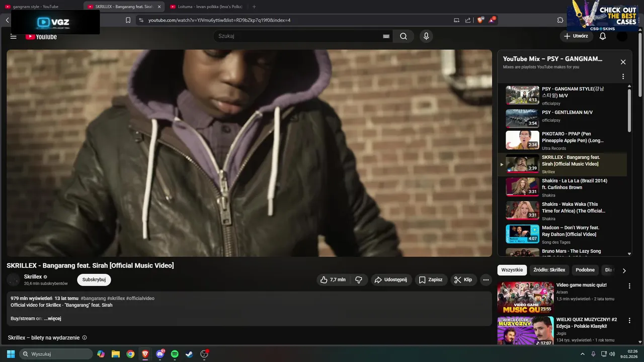Play Shakira - La La La from the mix
Viewport: 644px width, 362px height.
pyautogui.click(x=562, y=188)
